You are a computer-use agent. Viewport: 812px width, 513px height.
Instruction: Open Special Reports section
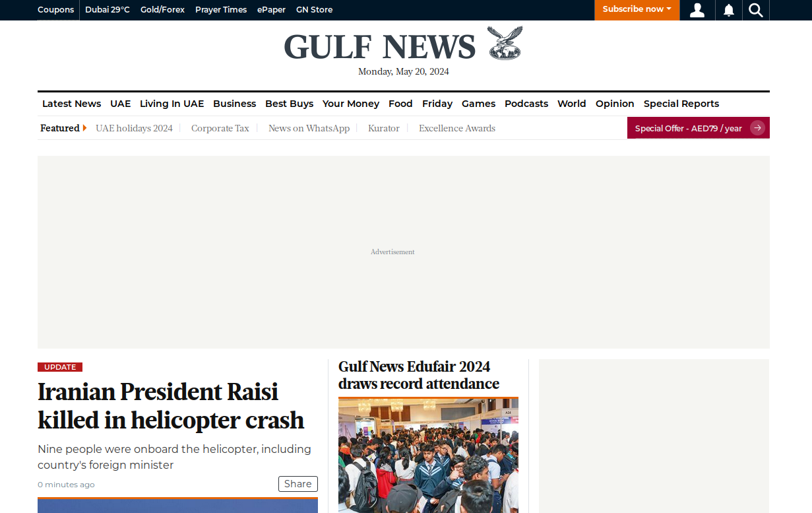coord(681,104)
